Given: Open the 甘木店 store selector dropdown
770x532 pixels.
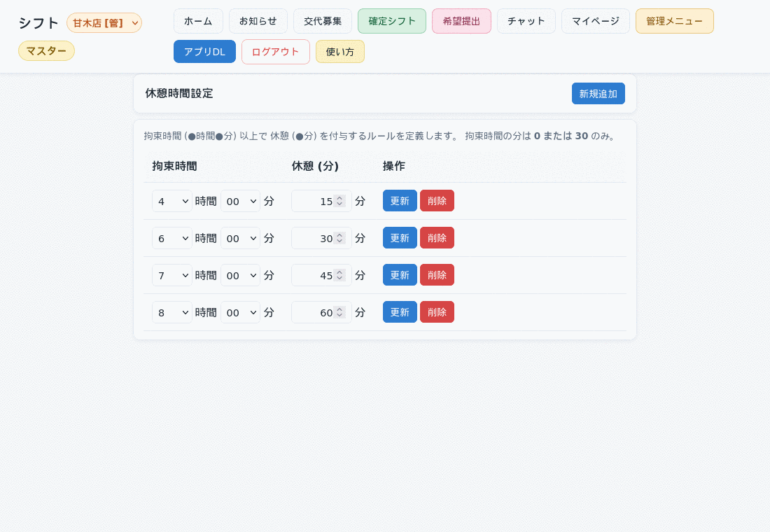Looking at the screenshot, I should pyautogui.click(x=104, y=22).
